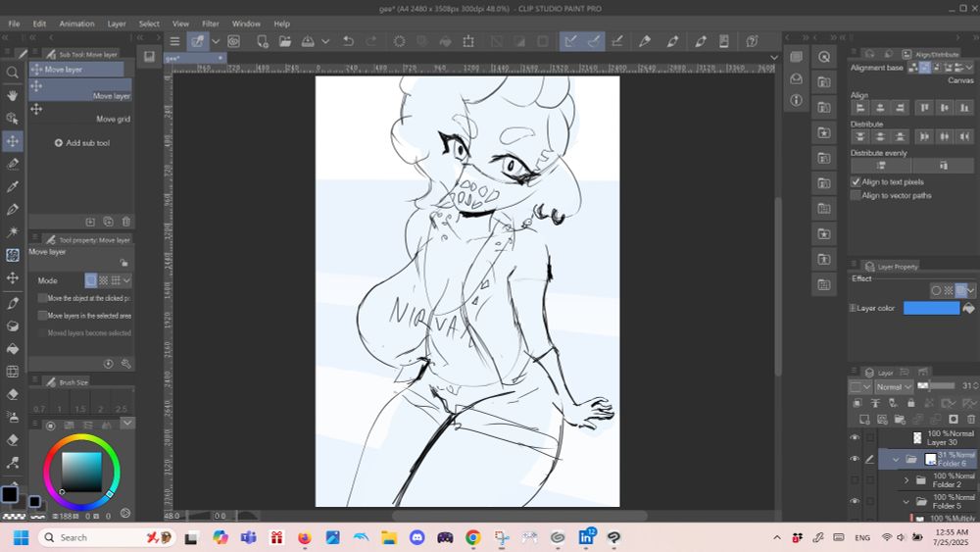
Task: Click the delete layer trash icon
Action: [970, 419]
